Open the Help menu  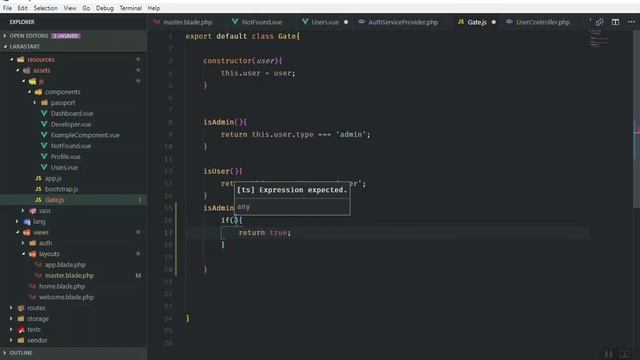pyautogui.click(x=153, y=8)
